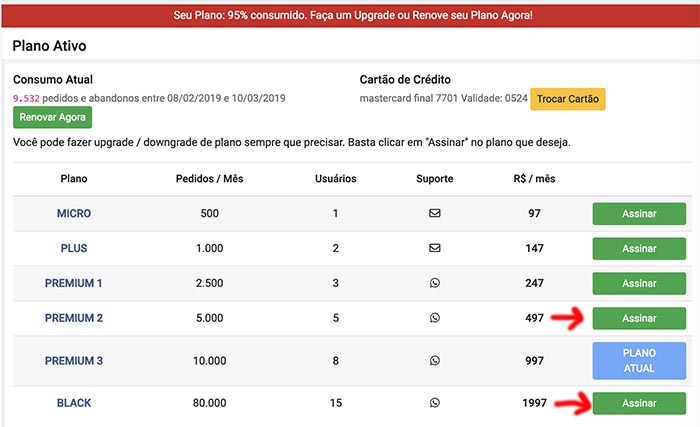700x427 pixels.
Task: Click Assinar for the BLACK plan
Action: click(x=639, y=403)
